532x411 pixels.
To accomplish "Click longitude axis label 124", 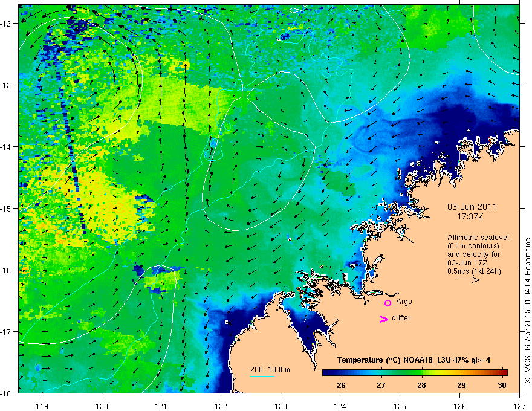I will [340, 406].
